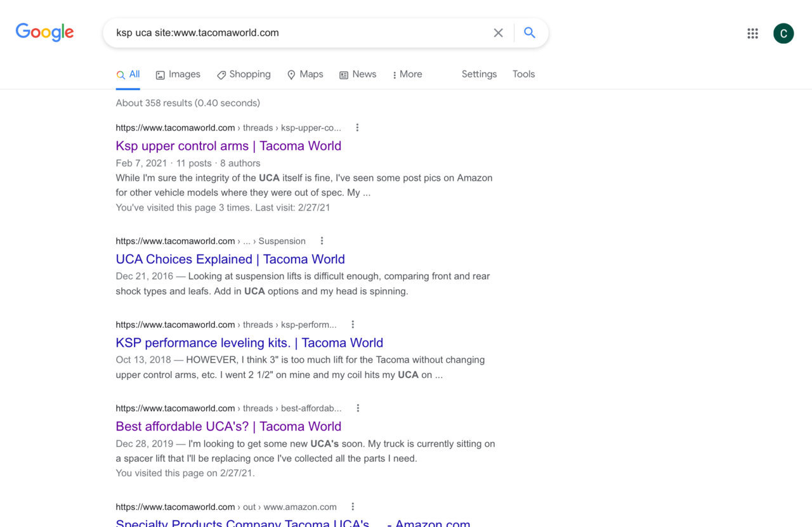Open KSP performance leveling kits thread
The width and height of the screenshot is (812, 527).
[249, 343]
